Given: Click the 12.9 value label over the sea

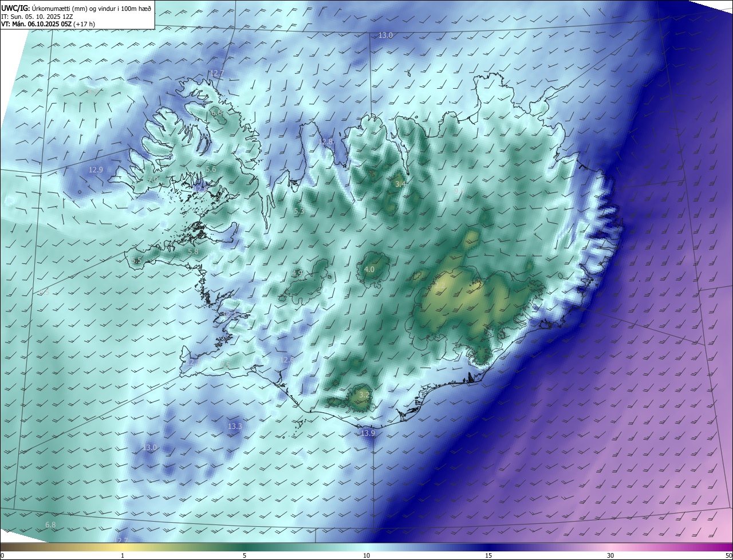Looking at the screenshot, I should point(96,169).
